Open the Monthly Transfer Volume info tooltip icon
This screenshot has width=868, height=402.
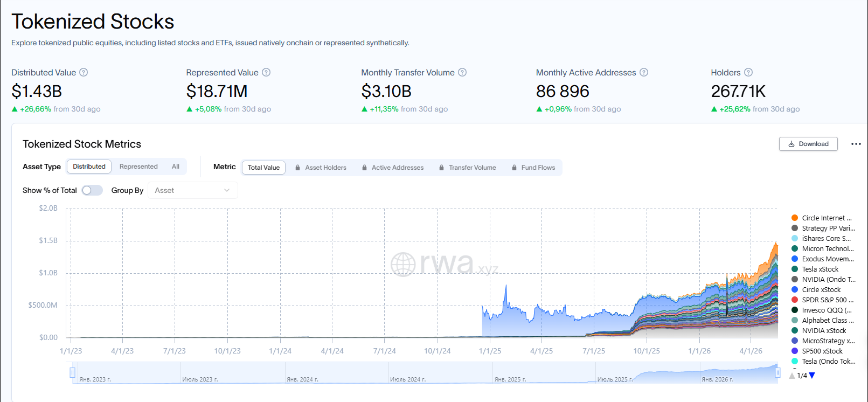click(462, 72)
